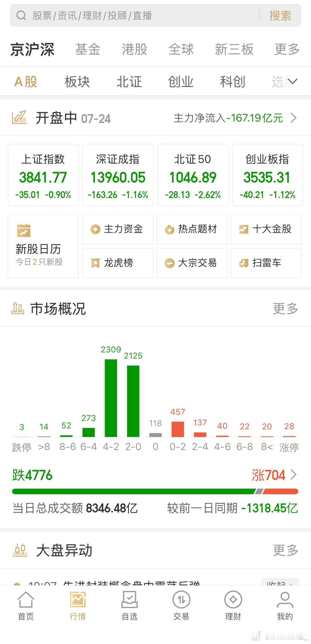Tap the search magnifier icon
The width and height of the screenshot is (311, 644).
point(21,16)
